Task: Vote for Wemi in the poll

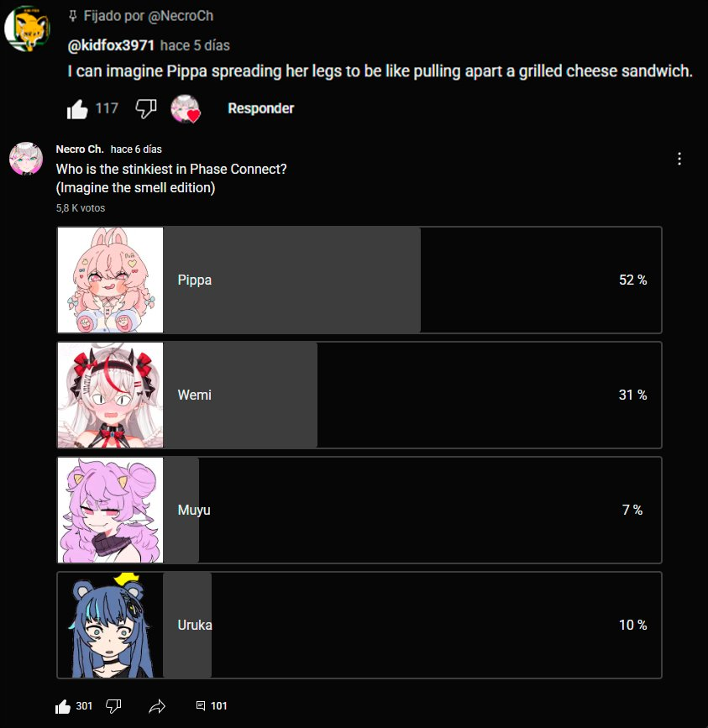Action: point(359,395)
